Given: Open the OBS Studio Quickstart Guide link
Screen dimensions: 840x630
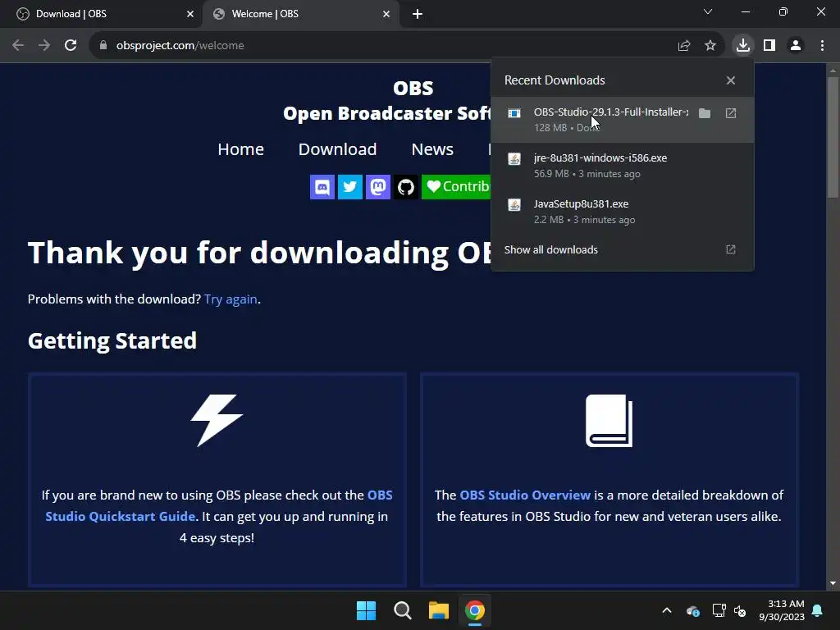Looking at the screenshot, I should click(218, 505).
